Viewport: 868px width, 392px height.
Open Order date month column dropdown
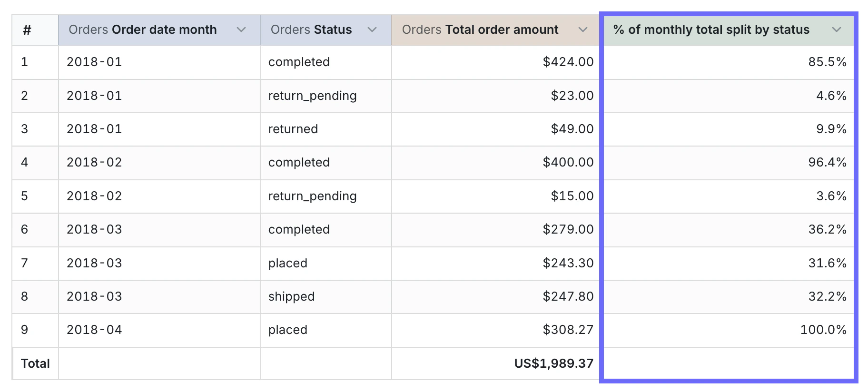pyautogui.click(x=241, y=29)
